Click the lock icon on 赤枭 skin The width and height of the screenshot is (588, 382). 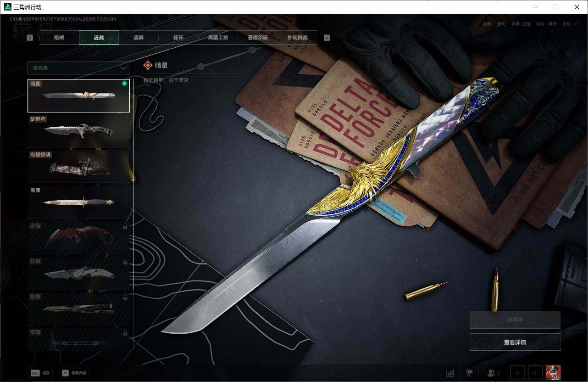[x=125, y=226]
